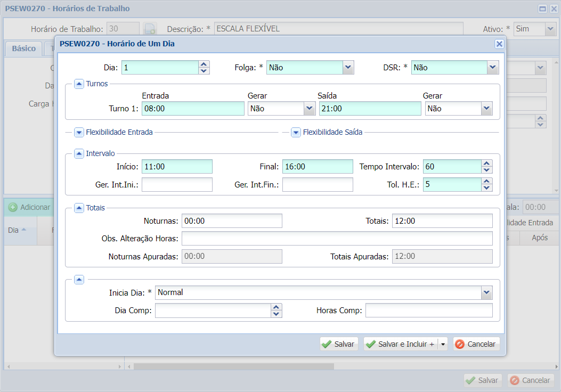Open the Folga dropdown
The width and height of the screenshot is (561, 392).
[x=348, y=67]
